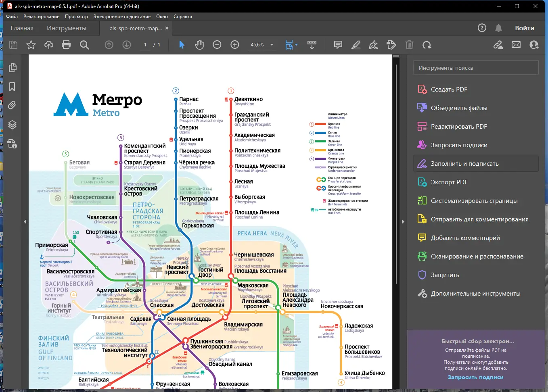Open the zoom level dropdown
548x392 pixels.
point(272,45)
